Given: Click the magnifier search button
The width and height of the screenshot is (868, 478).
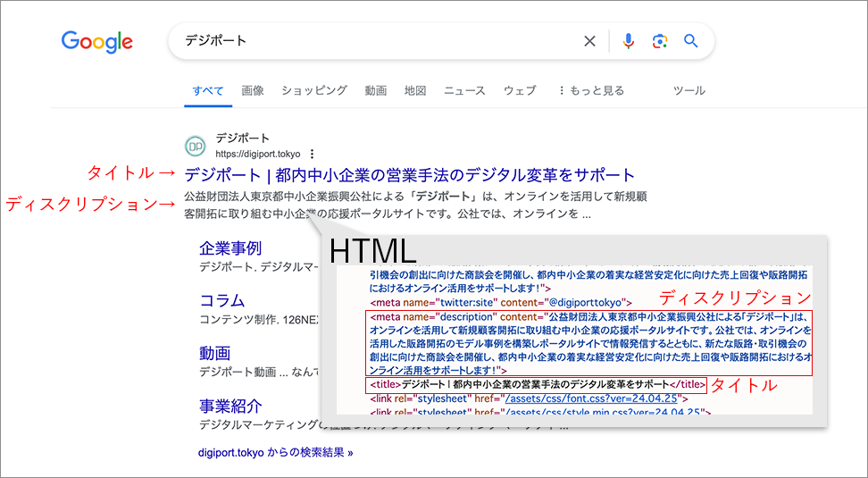Looking at the screenshot, I should click(690, 41).
